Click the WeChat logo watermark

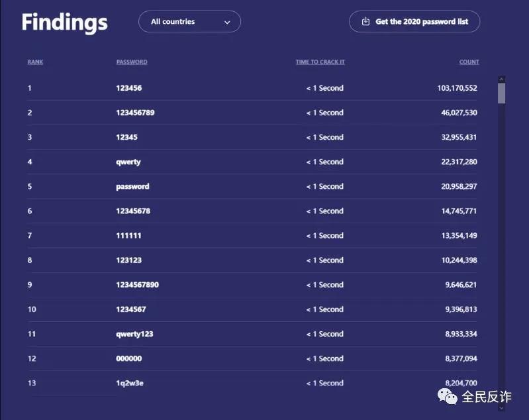(447, 396)
